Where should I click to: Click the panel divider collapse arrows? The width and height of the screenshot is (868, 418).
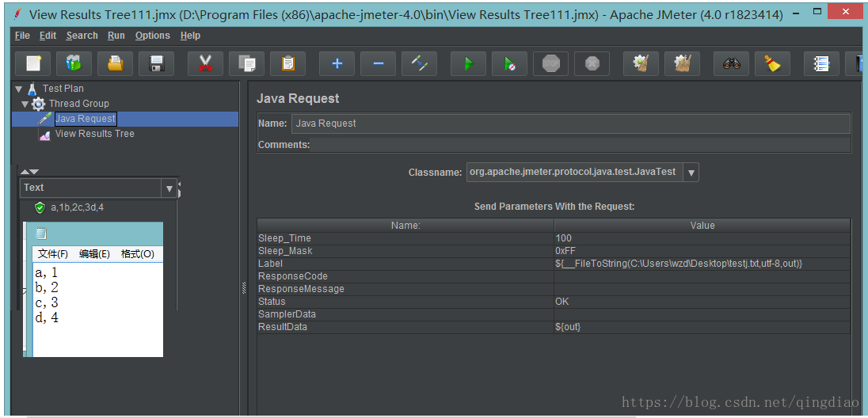tap(30, 172)
